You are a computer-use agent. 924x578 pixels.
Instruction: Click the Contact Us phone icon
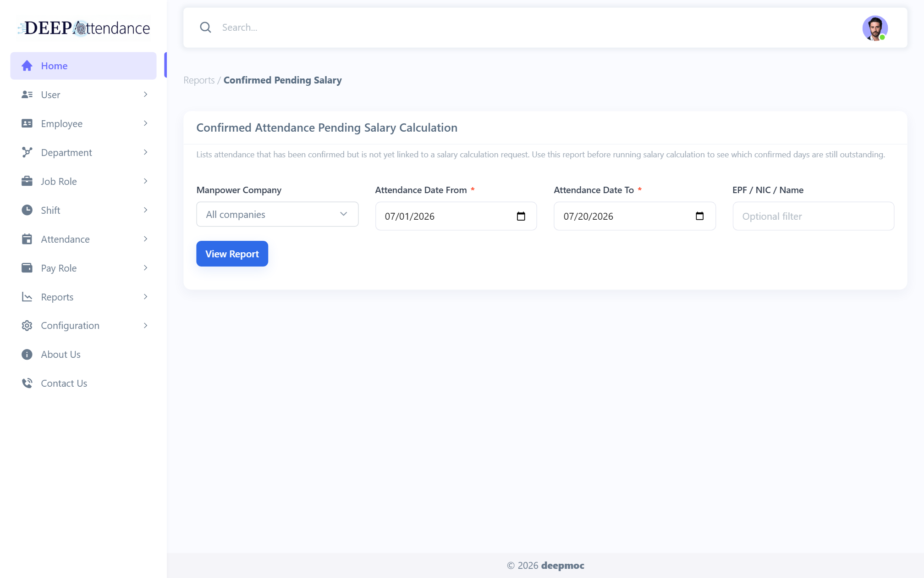point(27,383)
